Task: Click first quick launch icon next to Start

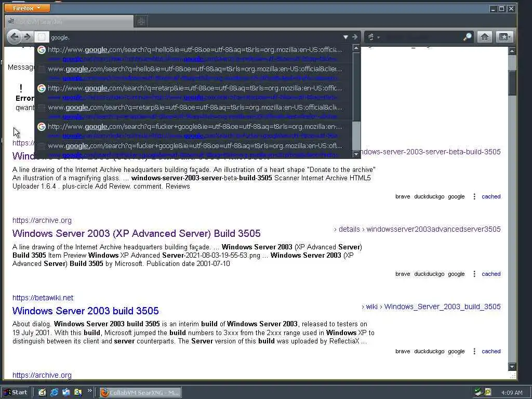Action: click(42, 392)
